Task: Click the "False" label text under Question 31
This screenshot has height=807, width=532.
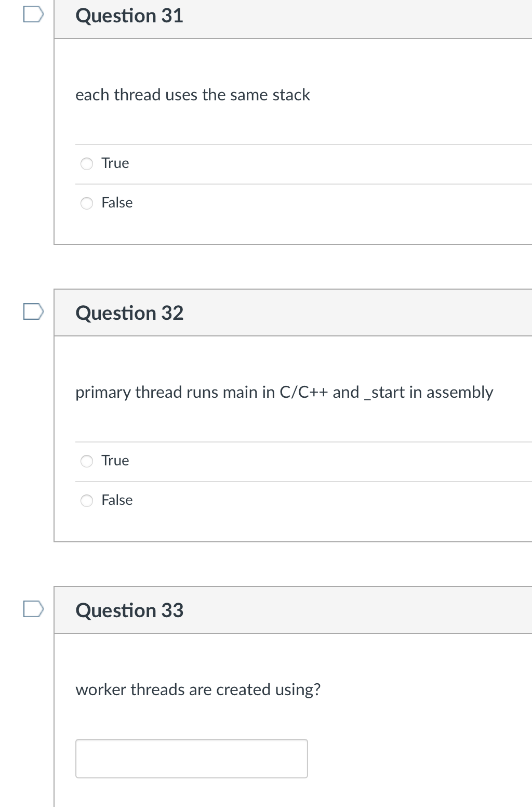Action: 117,203
